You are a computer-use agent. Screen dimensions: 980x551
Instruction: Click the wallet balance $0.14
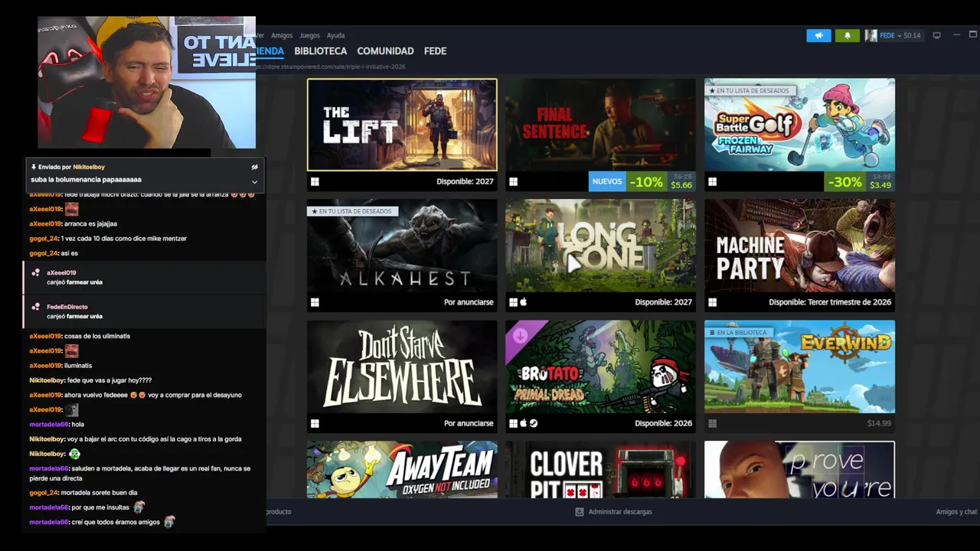(912, 35)
